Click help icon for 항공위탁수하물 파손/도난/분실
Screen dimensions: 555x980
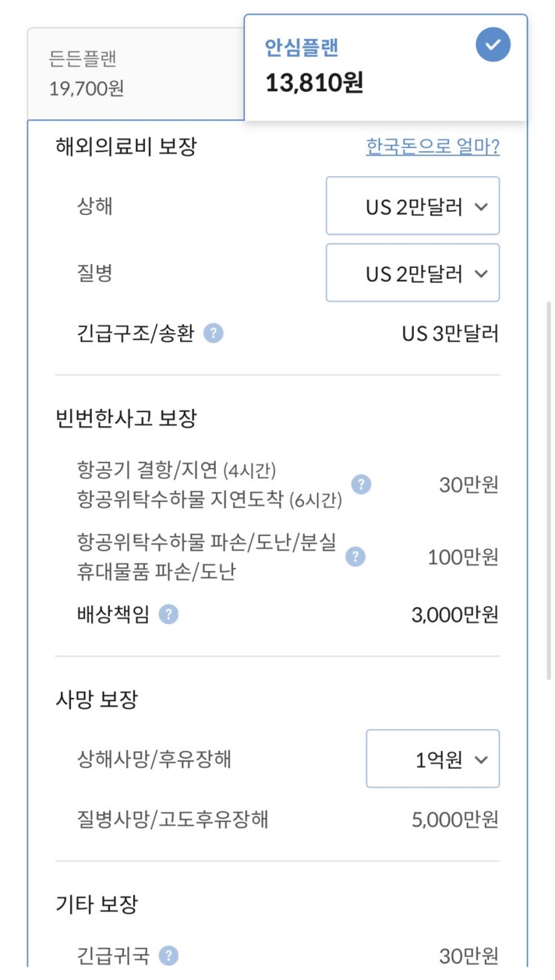356,557
